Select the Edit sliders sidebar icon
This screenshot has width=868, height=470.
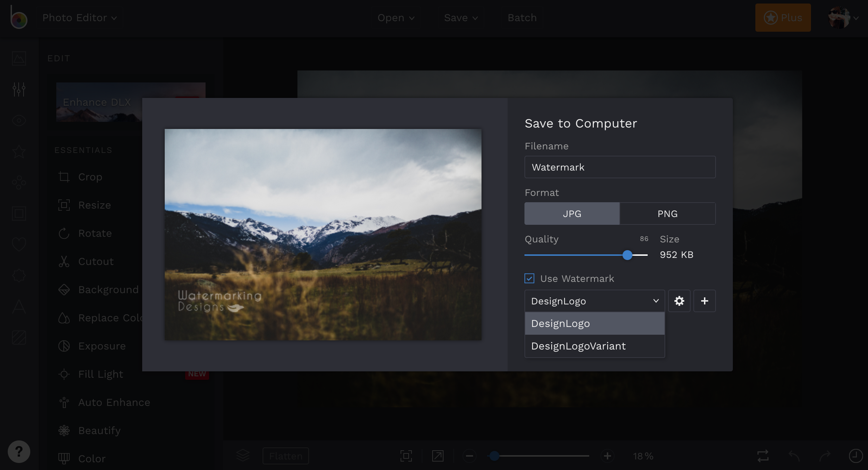[19, 89]
